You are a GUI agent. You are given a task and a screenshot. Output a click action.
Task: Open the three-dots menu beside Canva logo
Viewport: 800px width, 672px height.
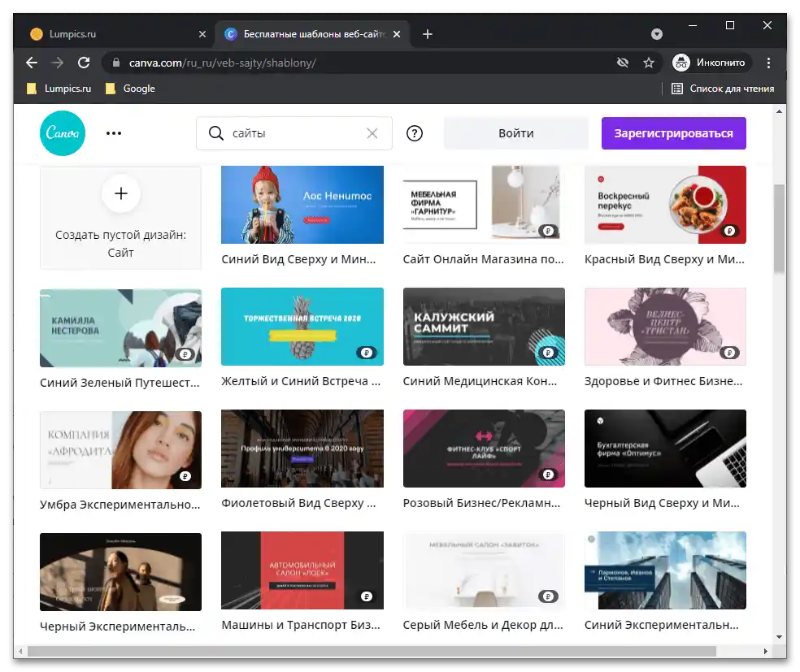pos(114,133)
